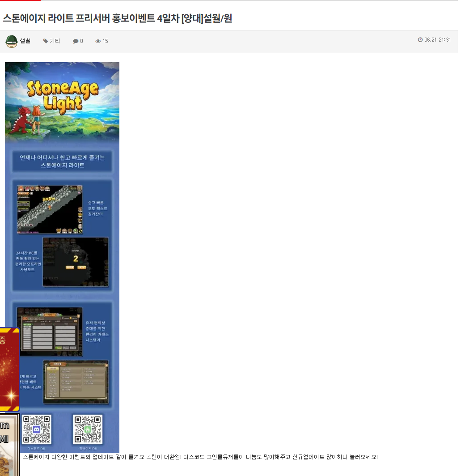Viewport: 465px width, 476px height.
Task: Click the beige banner at bottom left
Action: [x=10, y=445]
